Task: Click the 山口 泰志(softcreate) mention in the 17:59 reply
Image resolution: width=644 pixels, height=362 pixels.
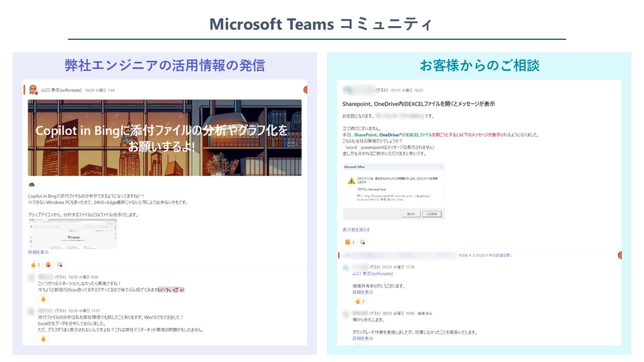Action: click(x=373, y=274)
